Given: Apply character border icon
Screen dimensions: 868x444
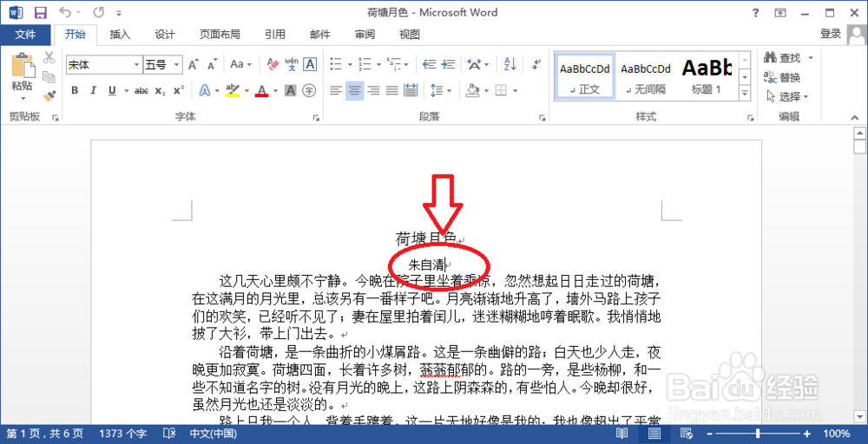Looking at the screenshot, I should [x=310, y=65].
